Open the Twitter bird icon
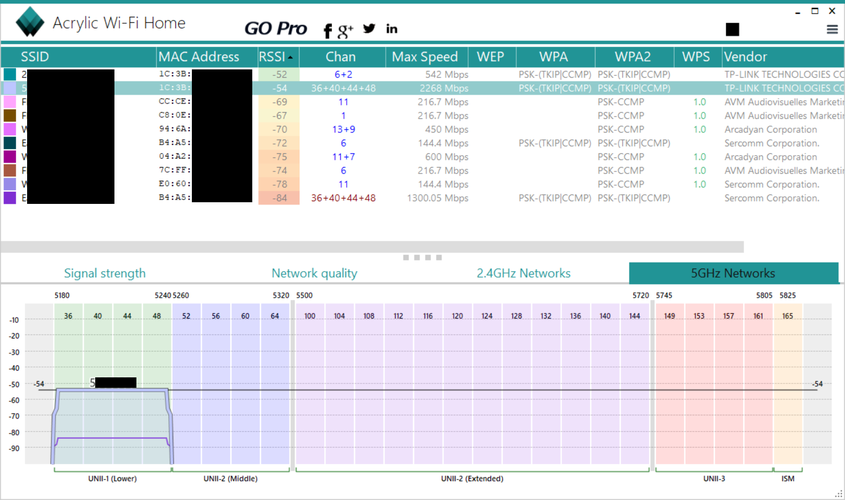 click(369, 29)
